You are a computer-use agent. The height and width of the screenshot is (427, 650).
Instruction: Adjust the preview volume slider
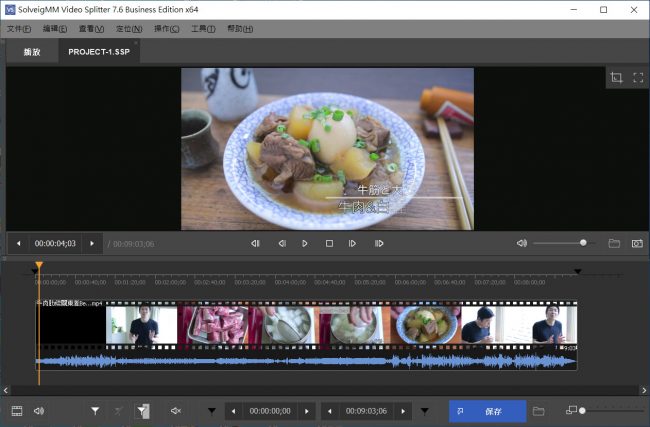pyautogui.click(x=583, y=243)
